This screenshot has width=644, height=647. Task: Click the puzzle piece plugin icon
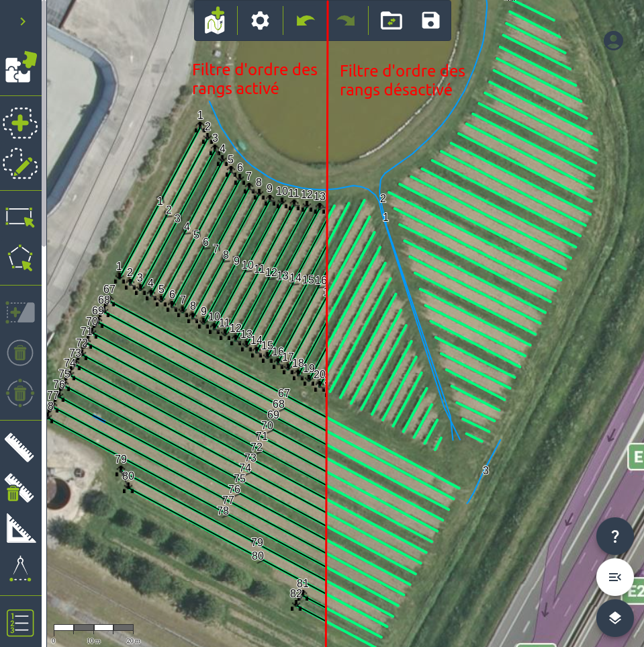21,67
